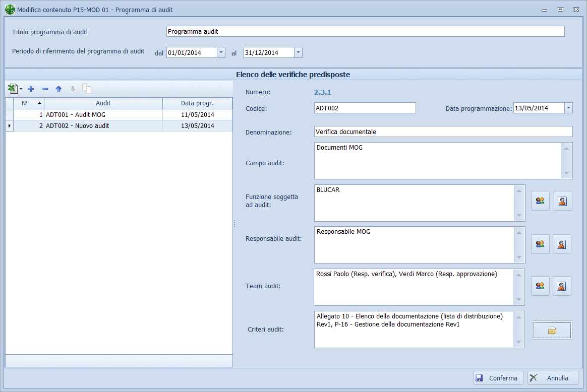This screenshot has height=392, width=587.
Task: Sort list by Data progr. column header
Action: pos(197,103)
